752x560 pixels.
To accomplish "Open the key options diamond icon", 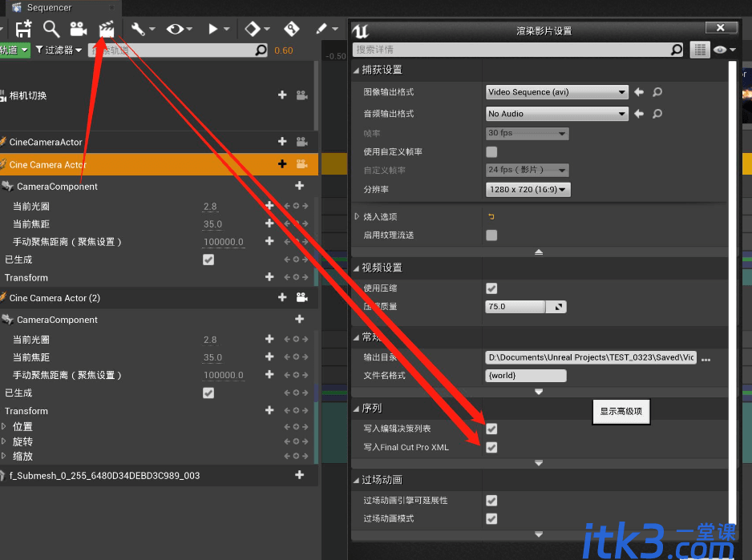I will click(257, 30).
